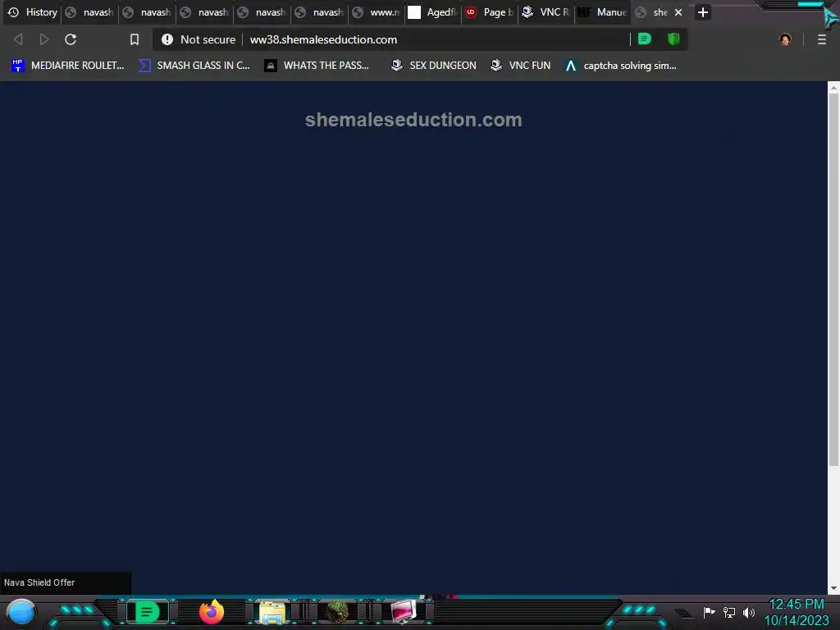Open File Explorer from the taskbar
This screenshot has height=630, width=840.
tap(272, 612)
